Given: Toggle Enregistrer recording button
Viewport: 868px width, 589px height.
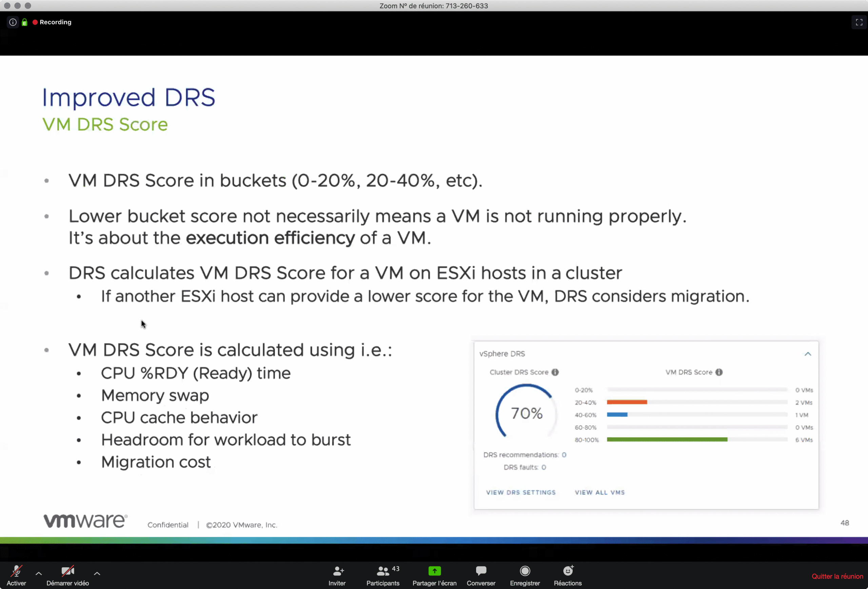Looking at the screenshot, I should tap(525, 575).
